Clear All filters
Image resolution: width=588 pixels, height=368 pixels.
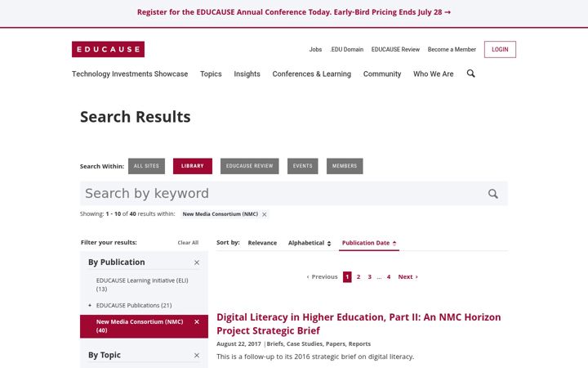(188, 243)
